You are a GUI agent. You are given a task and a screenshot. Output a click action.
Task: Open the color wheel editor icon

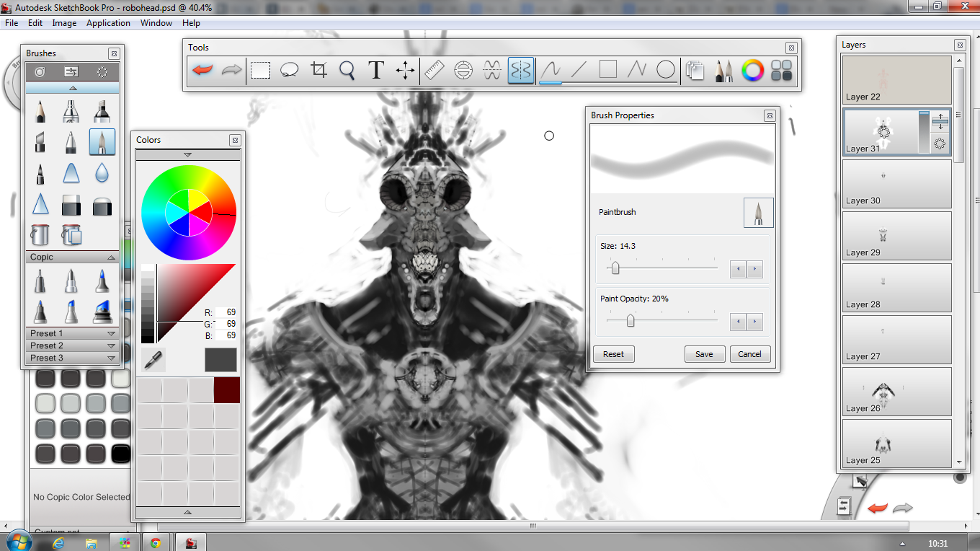point(752,70)
